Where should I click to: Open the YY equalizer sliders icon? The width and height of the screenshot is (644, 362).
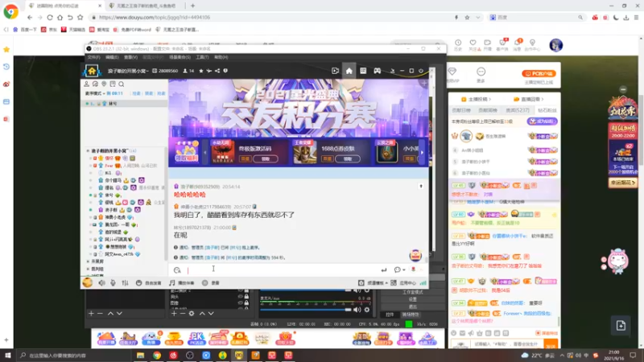pos(125,283)
